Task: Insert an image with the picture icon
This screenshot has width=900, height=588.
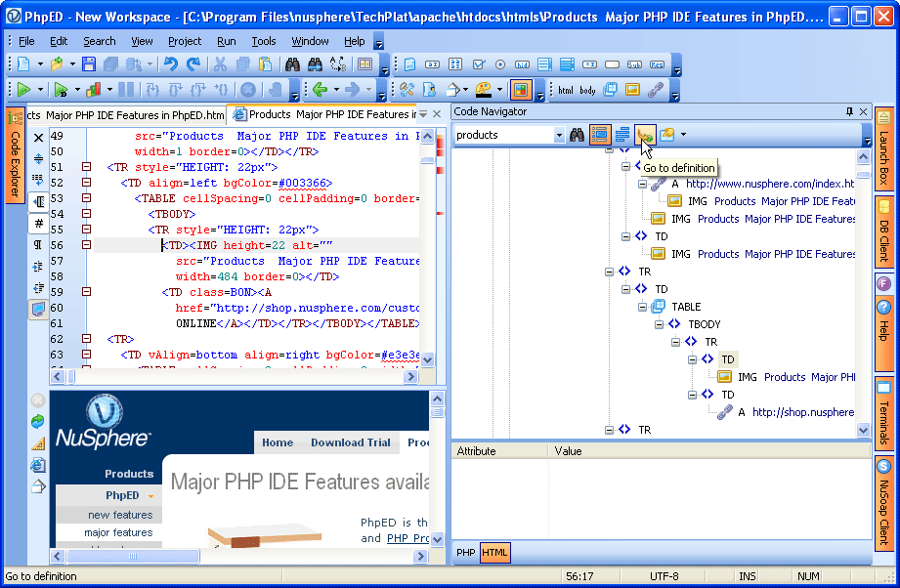Action: (x=632, y=90)
